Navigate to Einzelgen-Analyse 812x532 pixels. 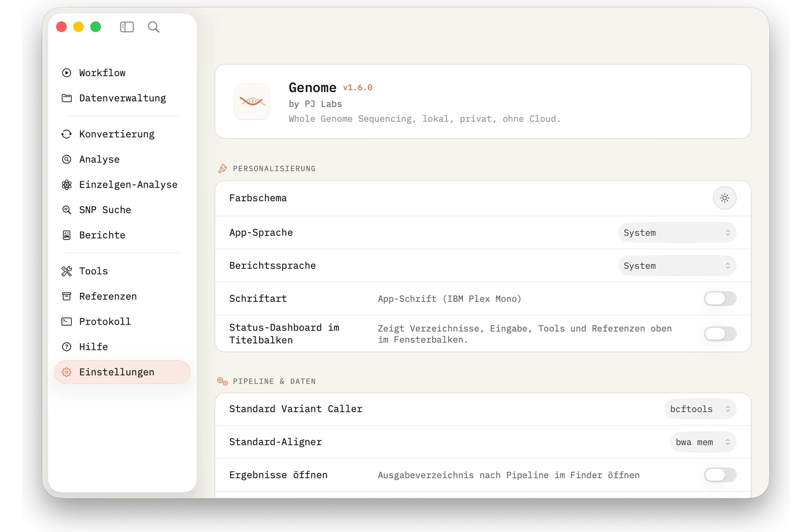coord(122,185)
